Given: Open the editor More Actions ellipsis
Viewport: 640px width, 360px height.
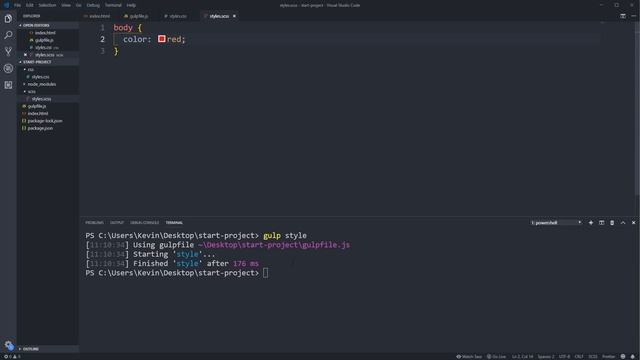Looking at the screenshot, I should click(x=633, y=16).
